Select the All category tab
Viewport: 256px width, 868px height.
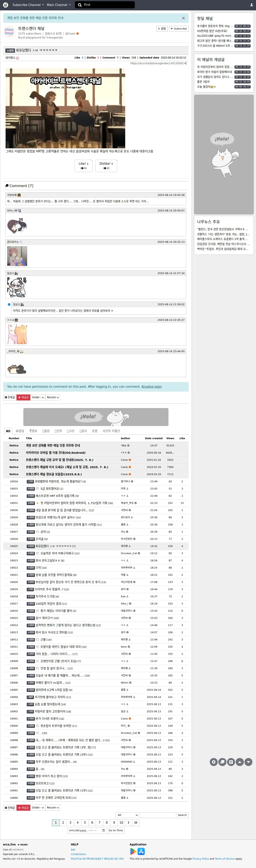pos(8,431)
